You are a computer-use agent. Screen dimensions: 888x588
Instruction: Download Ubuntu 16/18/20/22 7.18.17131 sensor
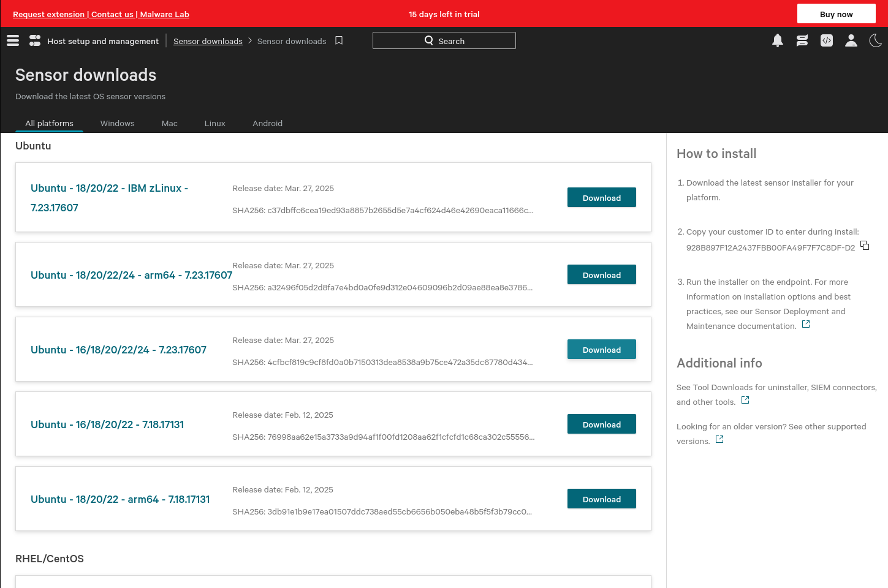[601, 424]
